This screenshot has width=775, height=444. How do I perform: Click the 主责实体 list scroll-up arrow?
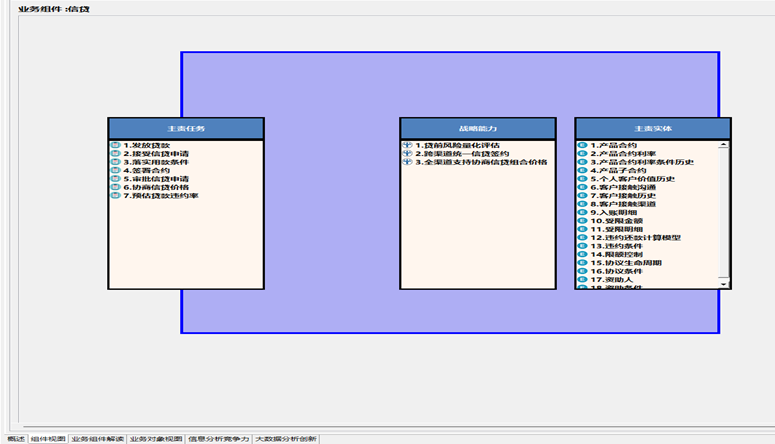(x=724, y=145)
